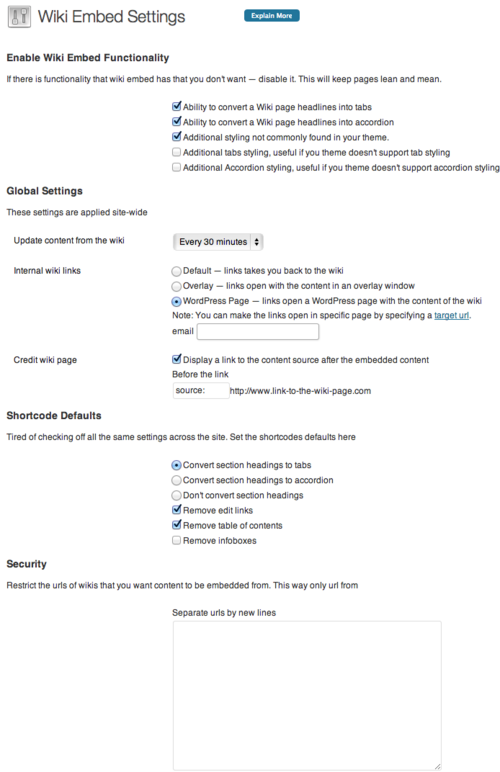Disable additional styling not found in theme
500x772 pixels.
click(177, 137)
